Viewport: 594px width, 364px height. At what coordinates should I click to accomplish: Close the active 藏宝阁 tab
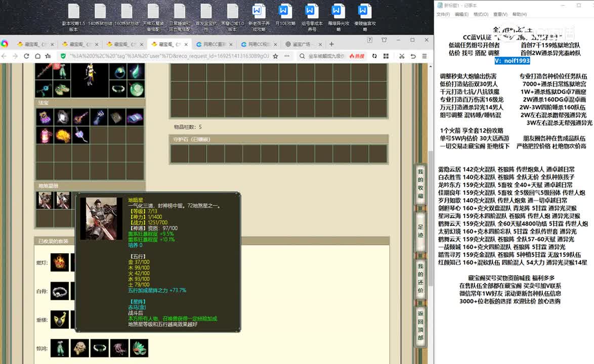point(186,44)
